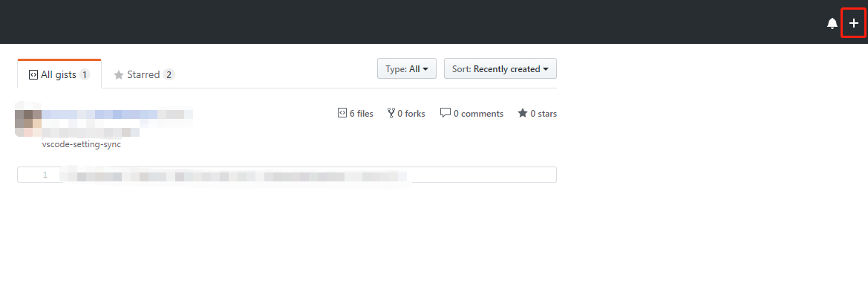Click the gist owner's avatar thumbnail
868x307 pixels.
27,122
